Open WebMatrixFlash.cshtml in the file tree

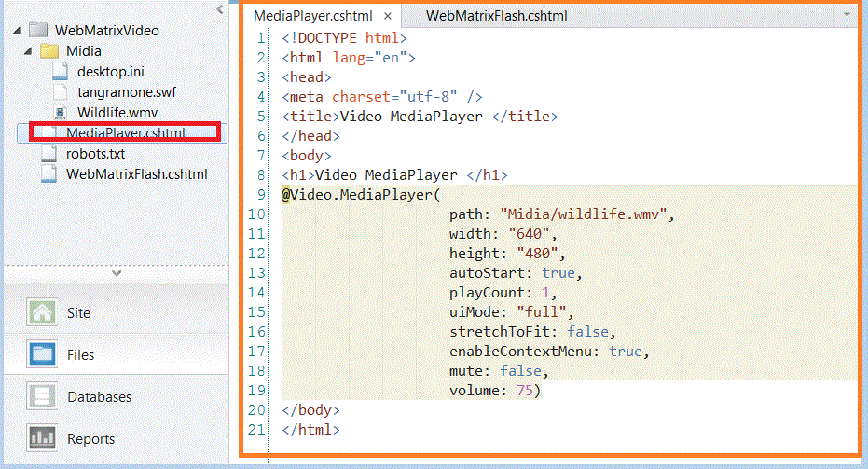pos(137,173)
